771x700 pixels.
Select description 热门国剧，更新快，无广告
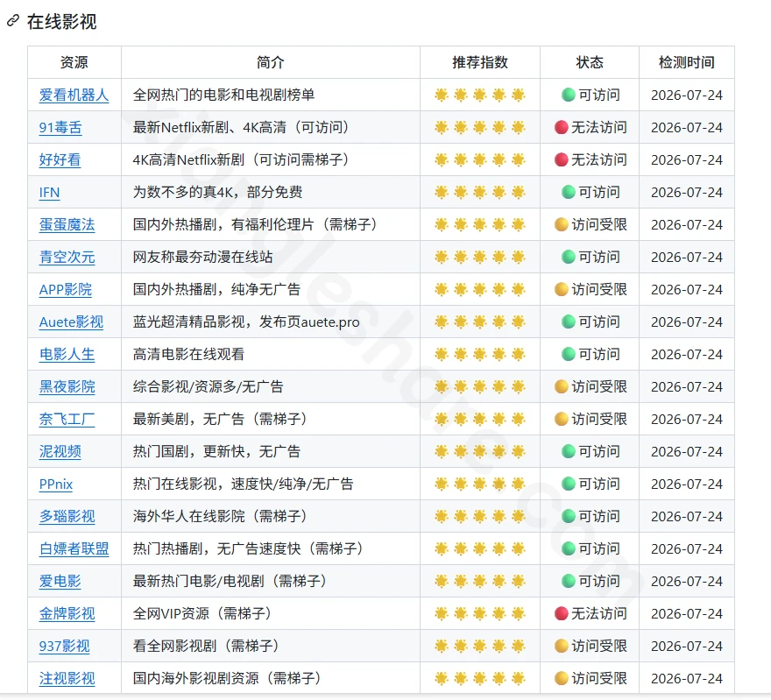[217, 452]
